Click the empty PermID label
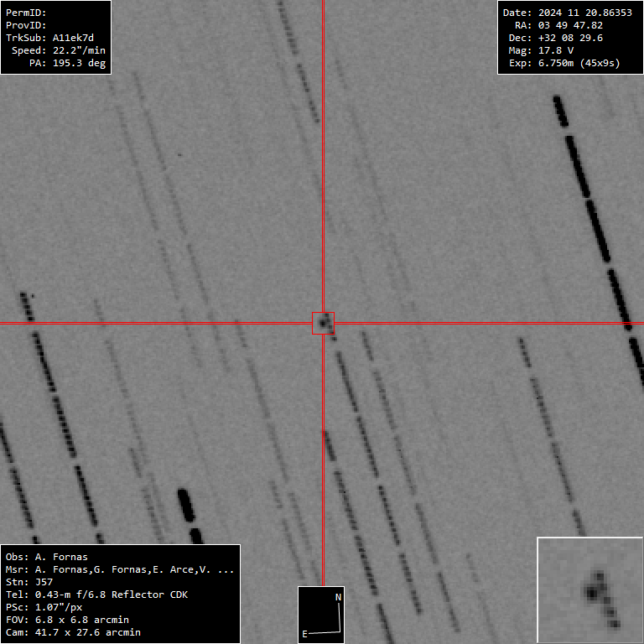 click(x=26, y=13)
